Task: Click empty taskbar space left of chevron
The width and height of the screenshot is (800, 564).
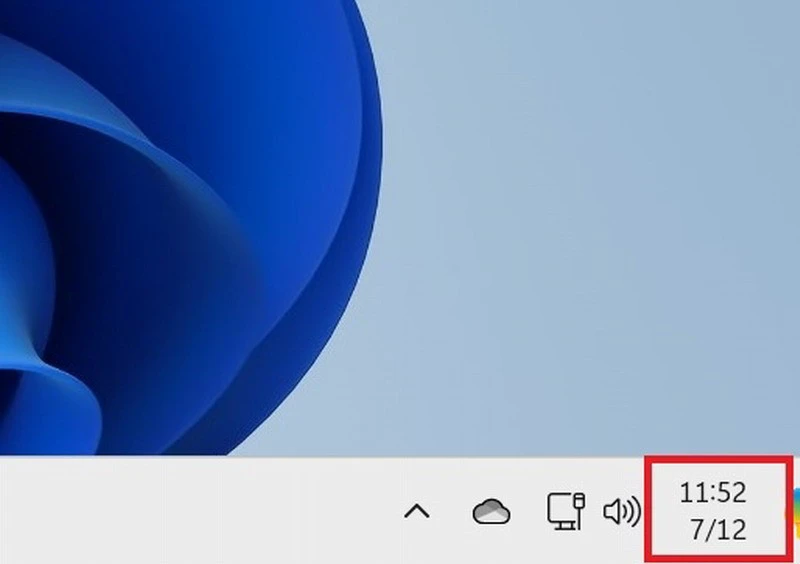Action: point(200,512)
